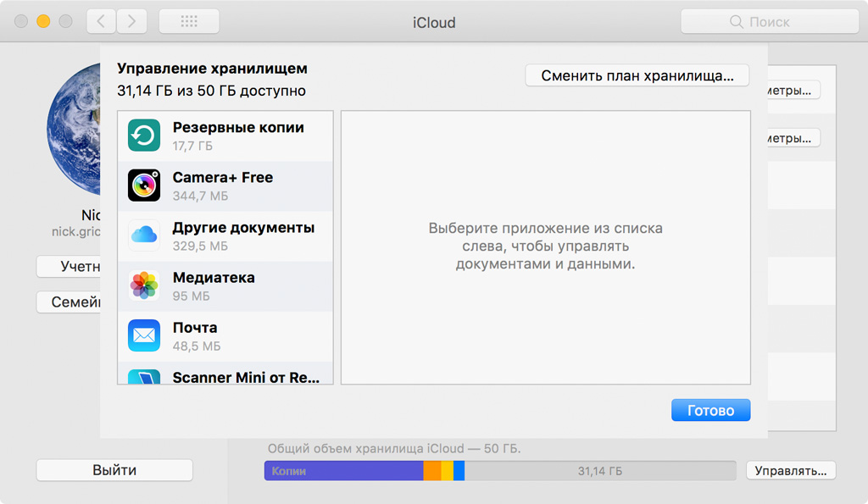
Task: Click the 48,5 МБ size value
Action: (x=197, y=346)
